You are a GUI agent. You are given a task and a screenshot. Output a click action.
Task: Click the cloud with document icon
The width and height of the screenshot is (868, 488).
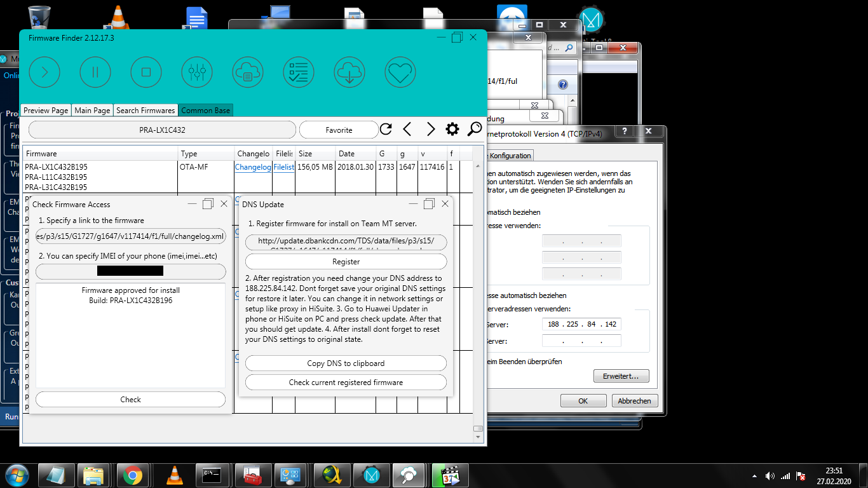pos(248,72)
